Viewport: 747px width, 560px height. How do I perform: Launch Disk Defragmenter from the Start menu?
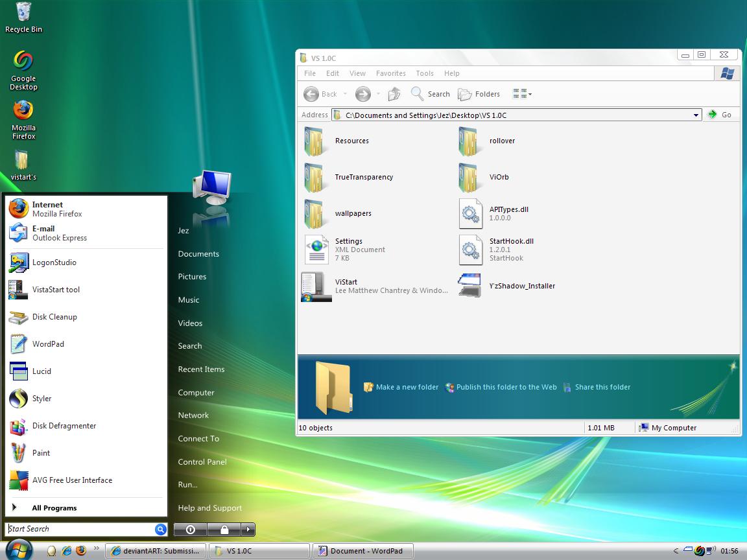point(64,426)
